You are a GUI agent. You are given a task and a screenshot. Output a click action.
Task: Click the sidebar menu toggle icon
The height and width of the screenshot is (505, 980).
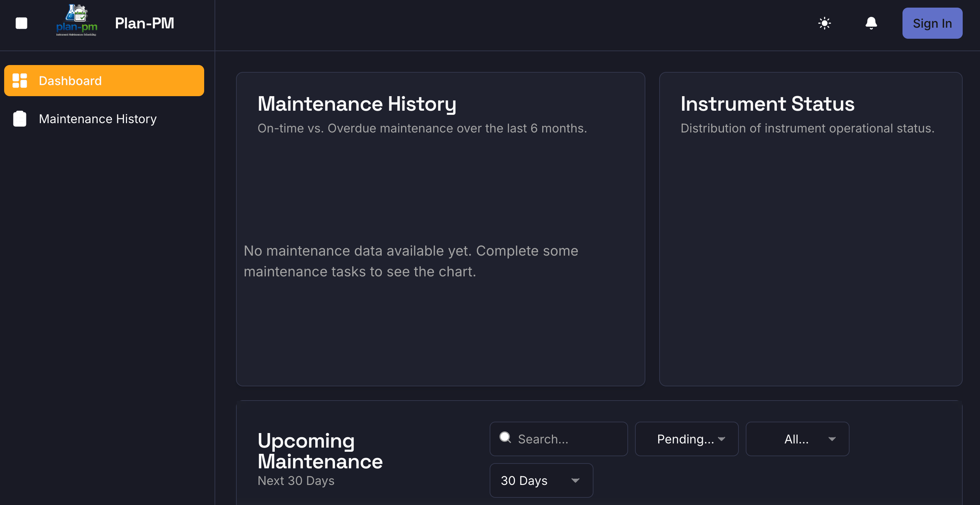pos(21,23)
